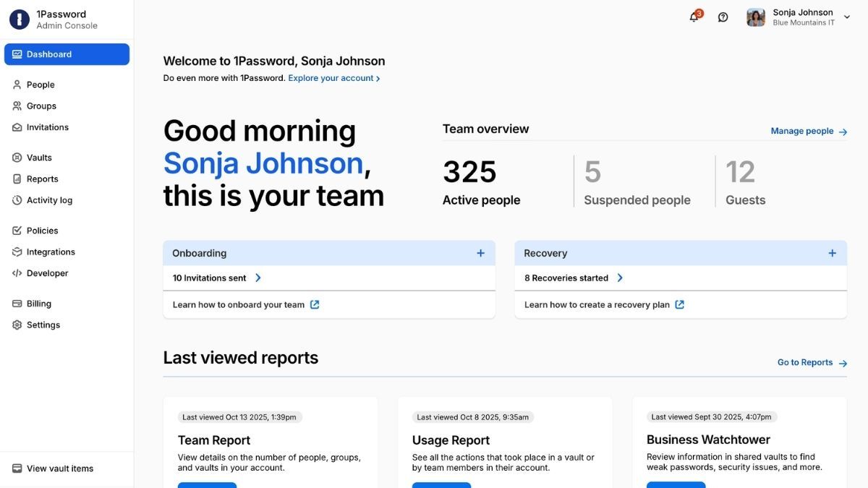The image size is (868, 488).
Task: Open Learn how to onboard your team
Action: pyautogui.click(x=239, y=305)
